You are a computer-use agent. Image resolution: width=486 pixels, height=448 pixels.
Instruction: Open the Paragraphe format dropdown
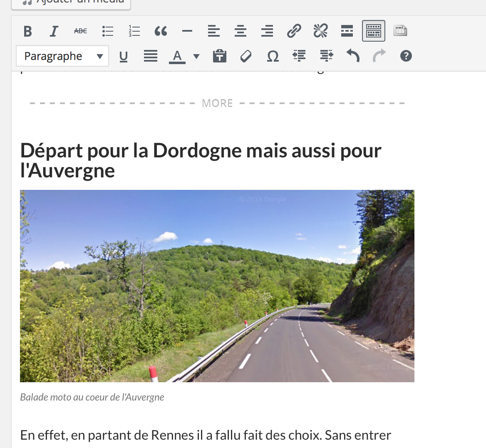62,55
